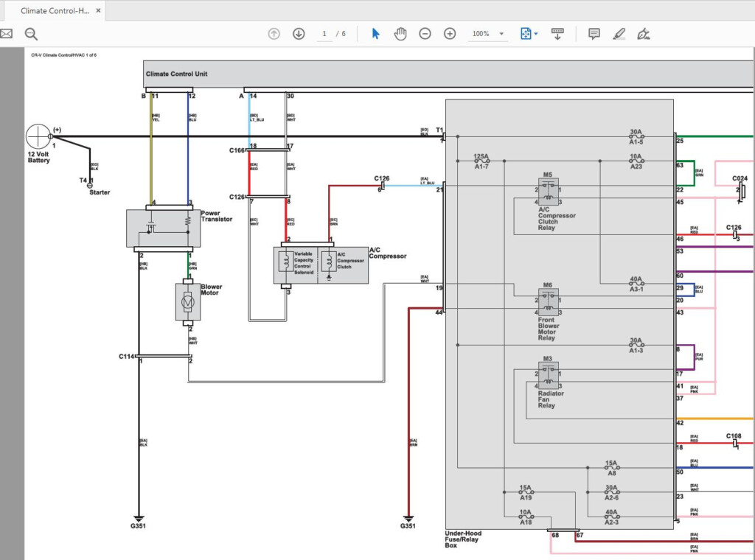
Task: Select the highlighter pen tool
Action: [619, 34]
